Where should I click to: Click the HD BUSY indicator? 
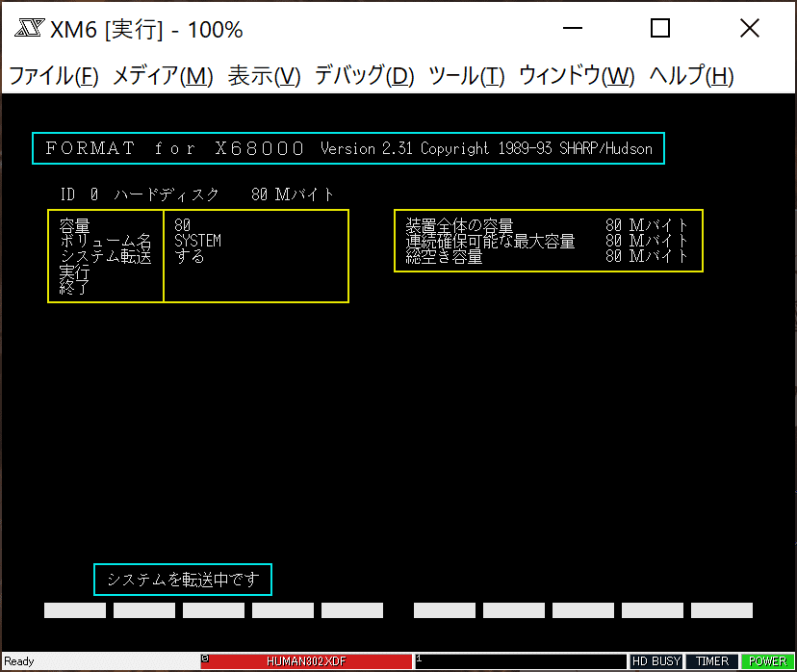(656, 661)
